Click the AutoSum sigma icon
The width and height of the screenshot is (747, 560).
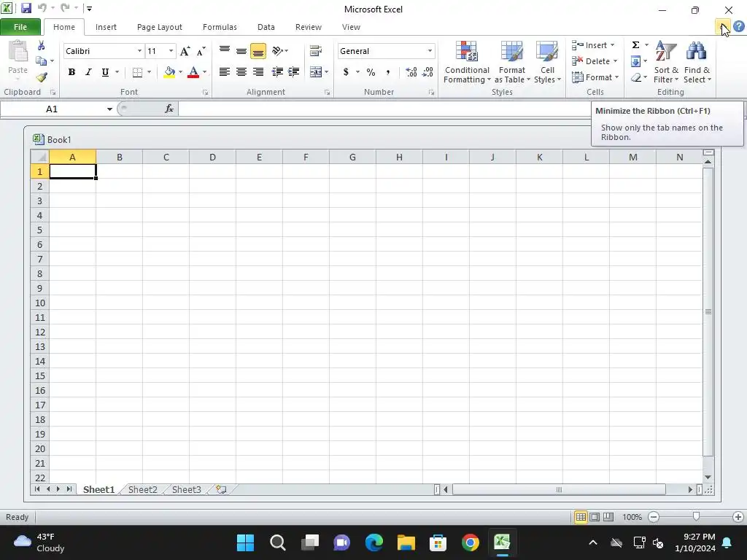tap(635, 44)
